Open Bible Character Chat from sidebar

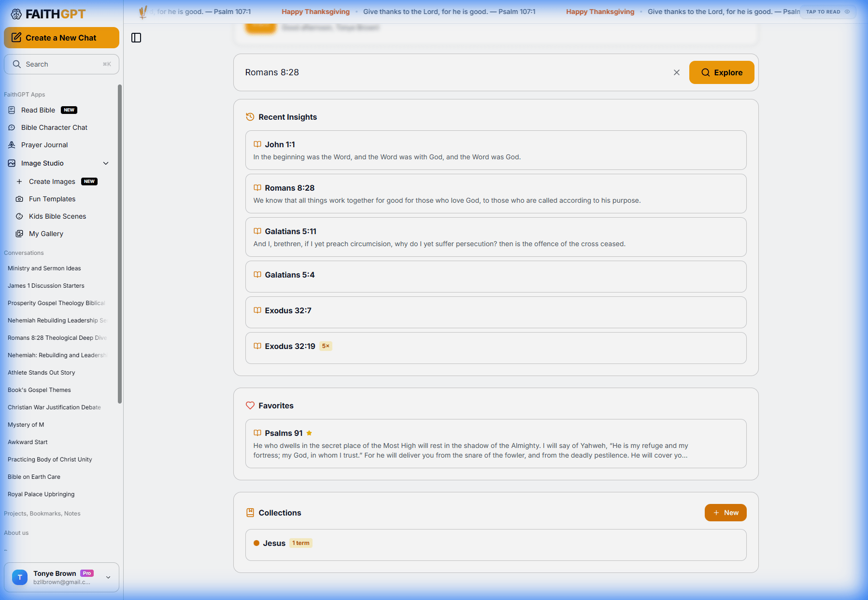54,127
